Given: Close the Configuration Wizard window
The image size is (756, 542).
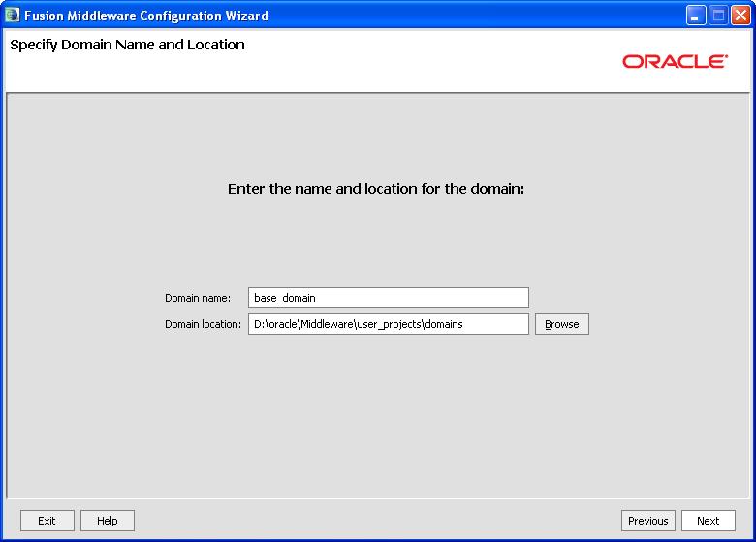Looking at the screenshot, I should (x=740, y=16).
